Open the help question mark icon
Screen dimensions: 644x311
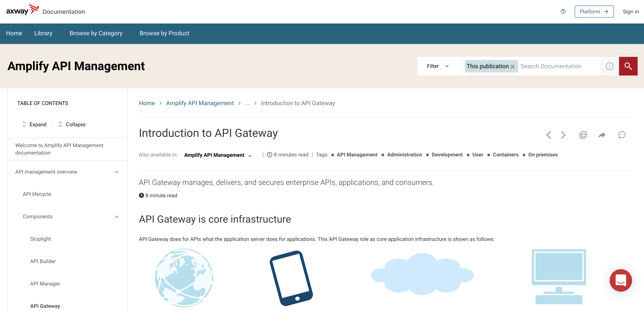click(563, 12)
